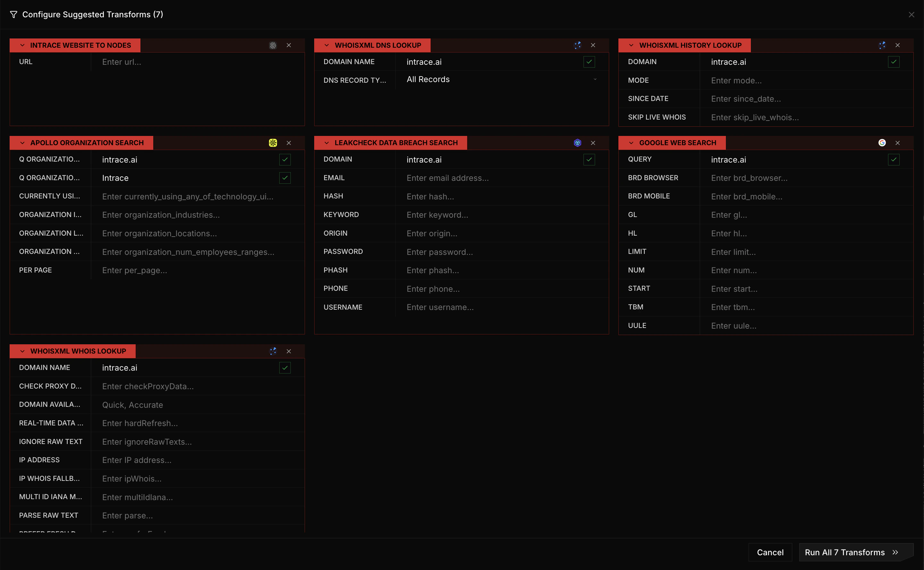Click the Apollo organization locations field
Image resolution: width=924 pixels, height=570 pixels.
197,233
